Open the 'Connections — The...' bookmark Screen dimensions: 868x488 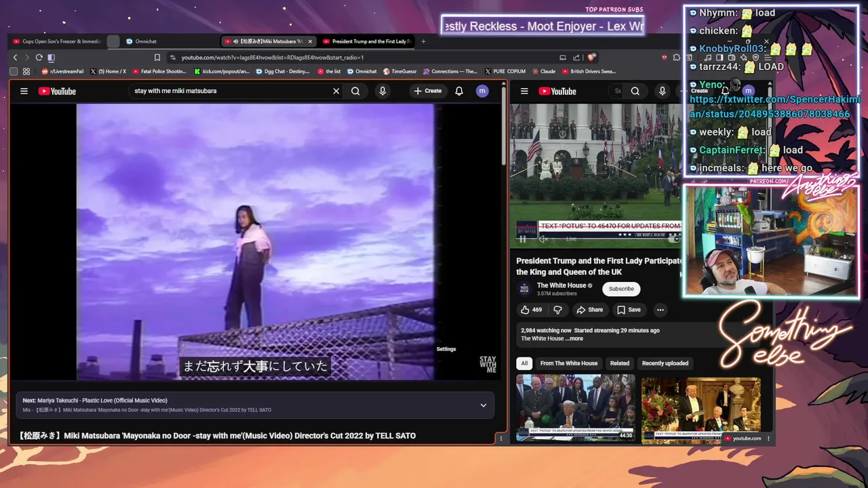pyautogui.click(x=450, y=71)
